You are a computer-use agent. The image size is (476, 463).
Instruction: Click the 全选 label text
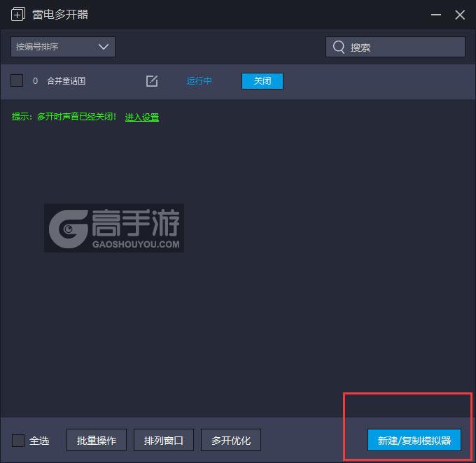pyautogui.click(x=39, y=440)
